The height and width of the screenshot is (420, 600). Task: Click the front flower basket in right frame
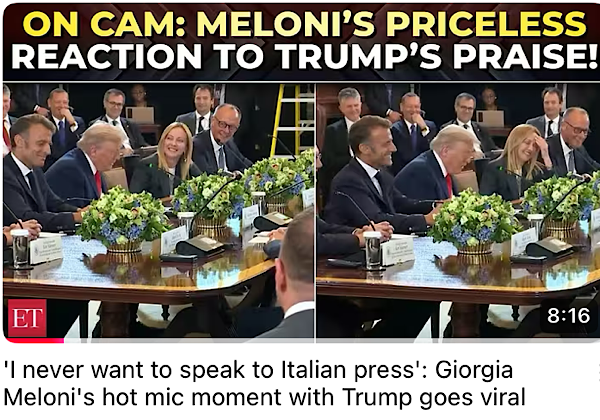(x=473, y=223)
